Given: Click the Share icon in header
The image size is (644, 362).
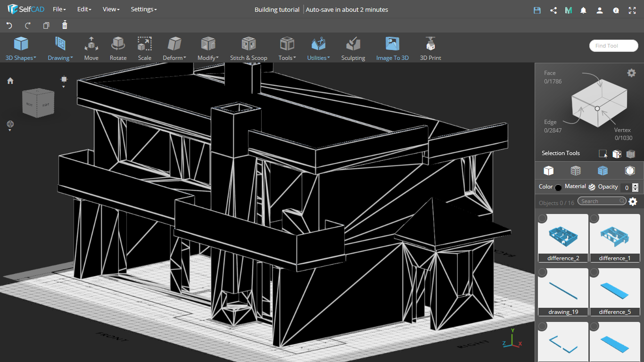Looking at the screenshot, I should tap(553, 10).
